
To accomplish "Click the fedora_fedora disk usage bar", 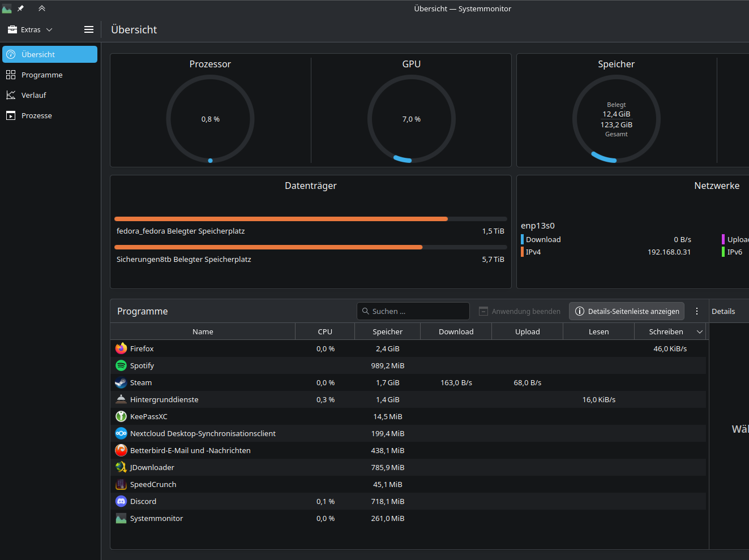I will (x=311, y=219).
